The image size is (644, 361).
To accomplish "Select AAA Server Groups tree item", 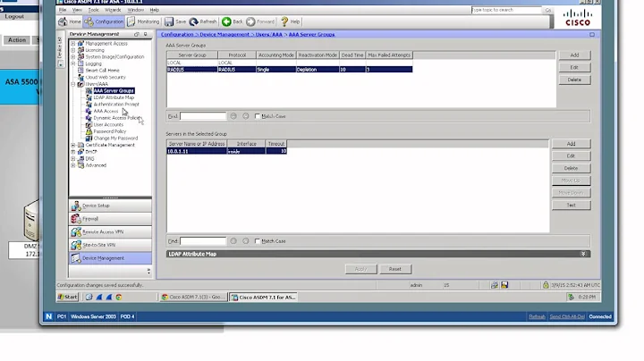I will (x=114, y=90).
